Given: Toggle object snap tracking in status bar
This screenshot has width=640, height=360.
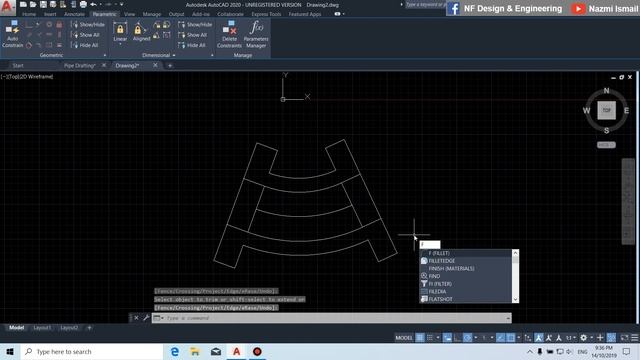Looking at the screenshot, I should click(x=500, y=338).
